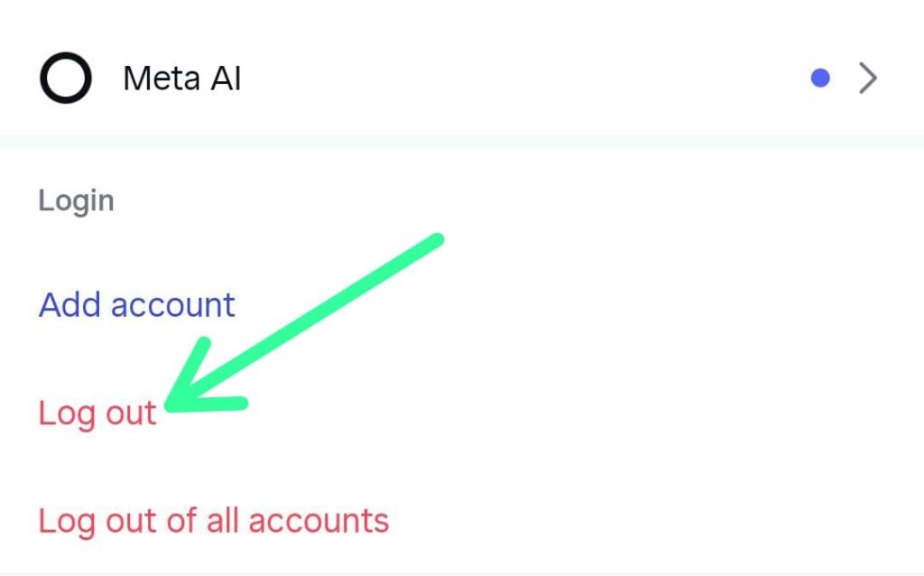Tap the word "accounts" in the bottom option
The image size is (924, 576).
click(x=319, y=521)
